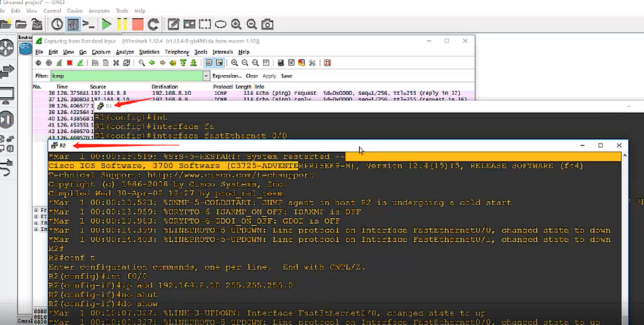Browse end devices in GNS3 device dock
644x325 pixels.
[7, 96]
